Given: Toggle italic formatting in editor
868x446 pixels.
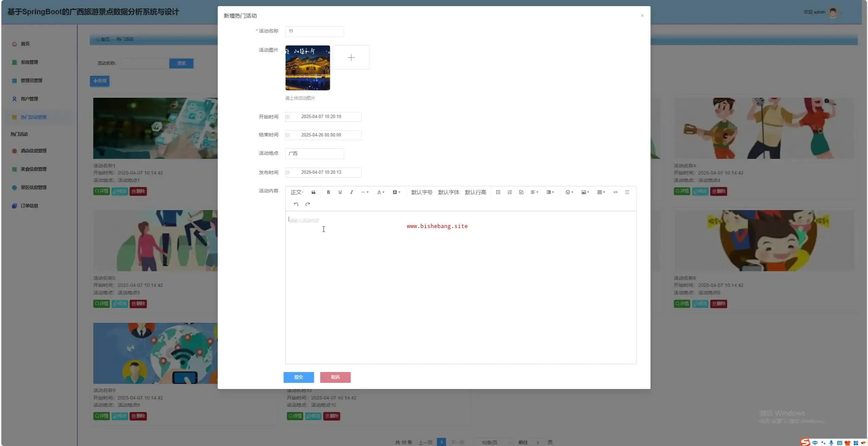Looking at the screenshot, I should click(x=352, y=192).
